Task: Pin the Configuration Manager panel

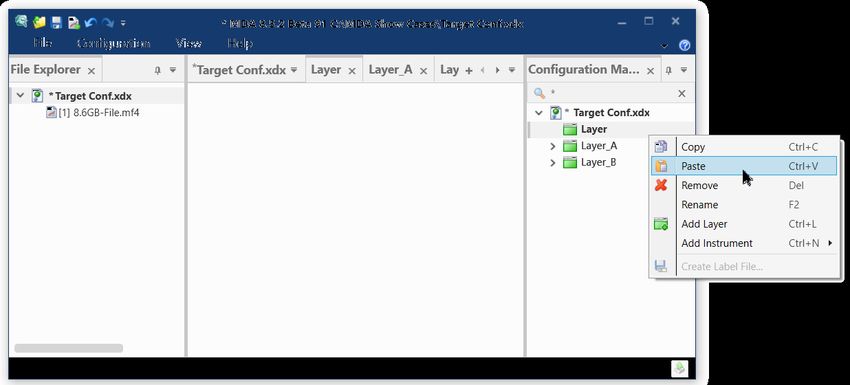Action: (668, 70)
